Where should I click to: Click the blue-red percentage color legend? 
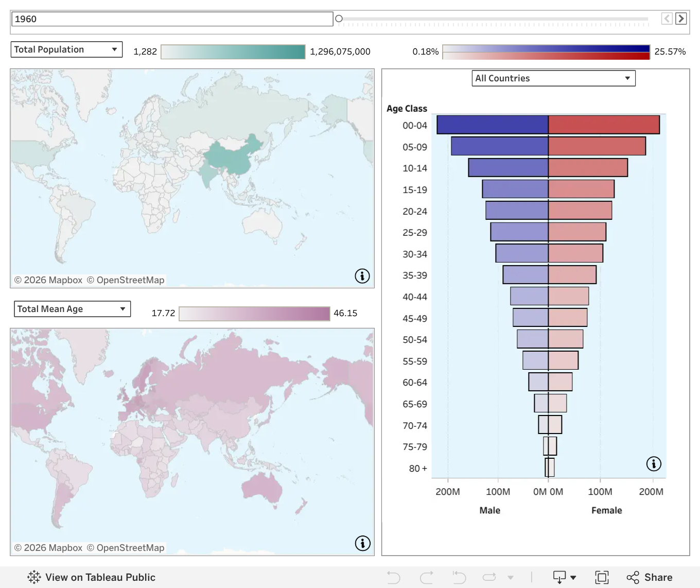(546, 52)
